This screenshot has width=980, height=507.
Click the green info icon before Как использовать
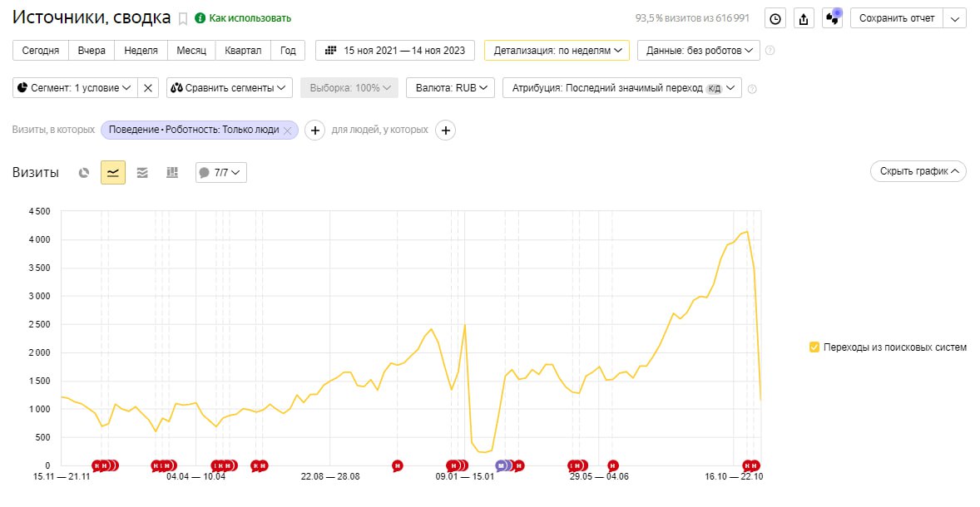(x=200, y=18)
